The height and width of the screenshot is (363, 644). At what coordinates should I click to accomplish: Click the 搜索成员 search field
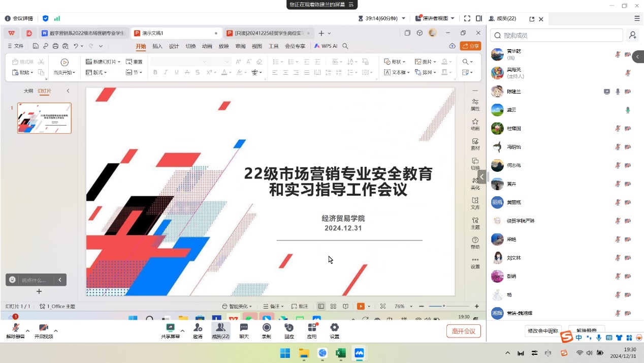559,35
